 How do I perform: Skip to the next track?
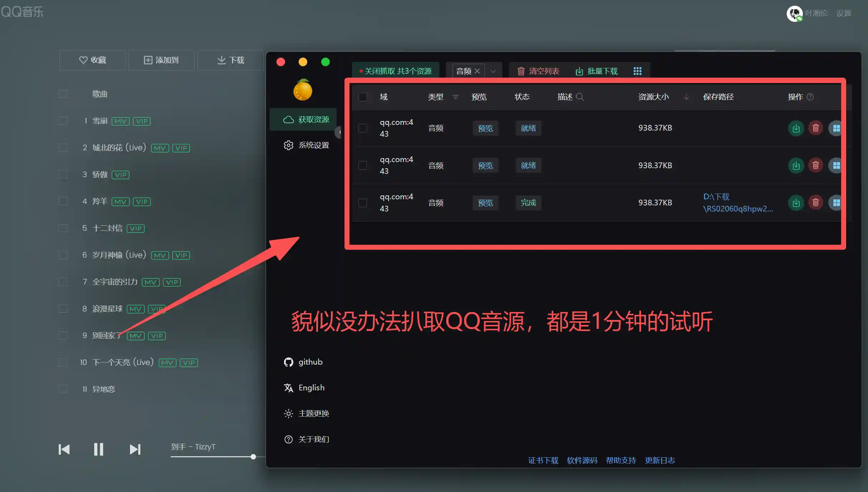click(x=135, y=449)
